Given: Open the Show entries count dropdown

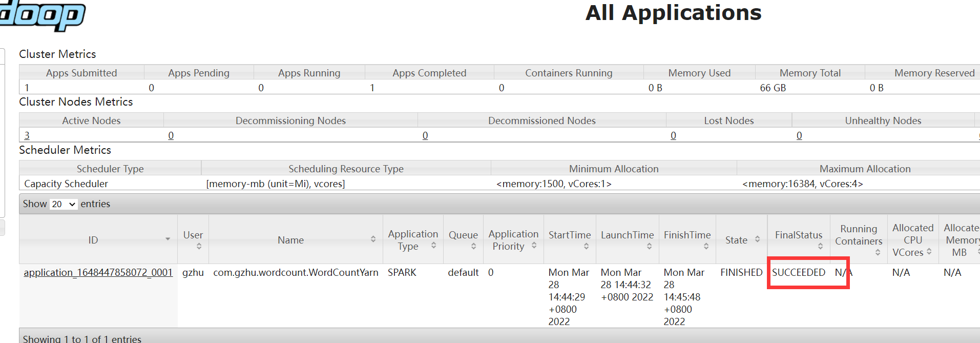Looking at the screenshot, I should point(64,204).
